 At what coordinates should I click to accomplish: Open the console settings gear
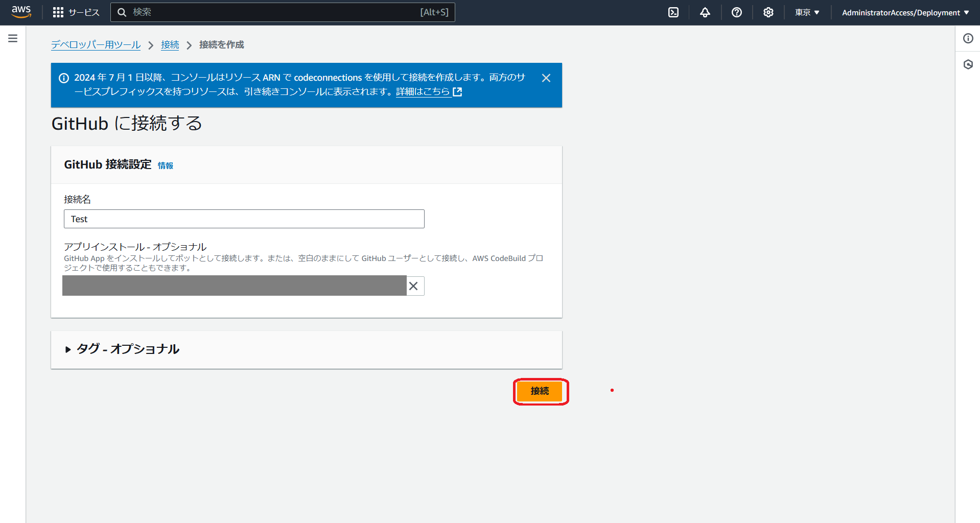pyautogui.click(x=768, y=12)
